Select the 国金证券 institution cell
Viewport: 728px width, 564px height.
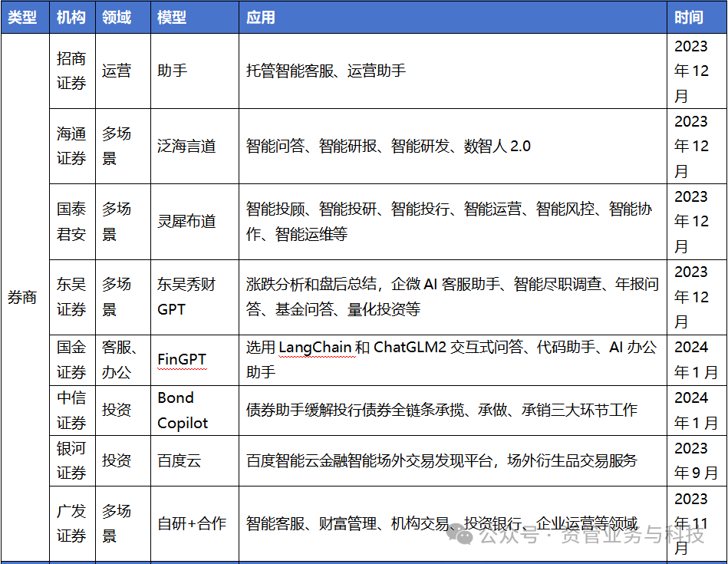tap(72, 360)
